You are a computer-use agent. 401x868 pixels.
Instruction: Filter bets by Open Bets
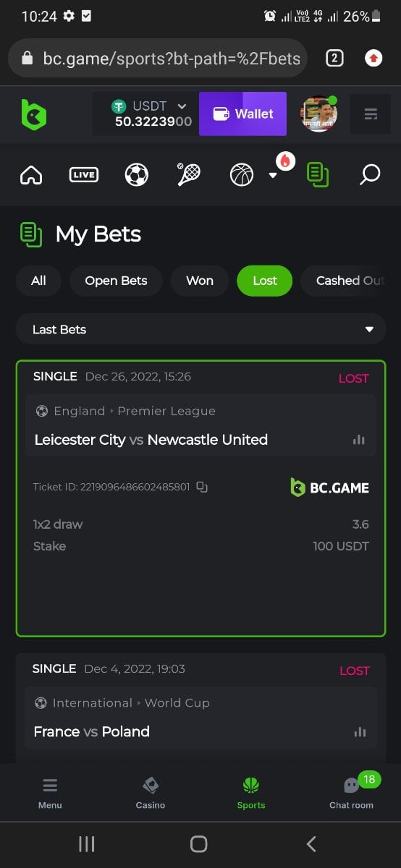[x=116, y=281]
